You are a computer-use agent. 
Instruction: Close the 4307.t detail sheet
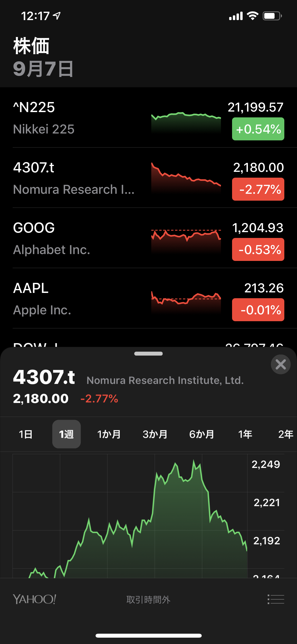281,365
